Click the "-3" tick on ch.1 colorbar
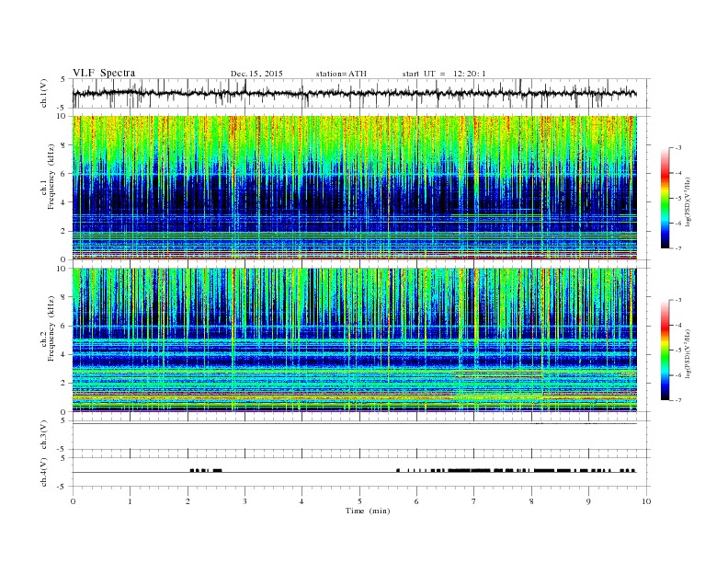Viewport: 728px width, 563px height. pyautogui.click(x=678, y=148)
